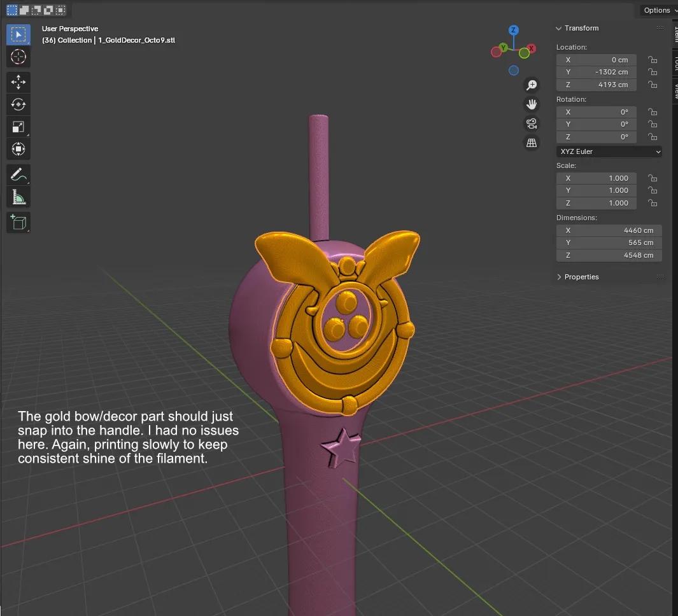
Task: Click the User Perspective viewport label
Action: click(x=70, y=29)
